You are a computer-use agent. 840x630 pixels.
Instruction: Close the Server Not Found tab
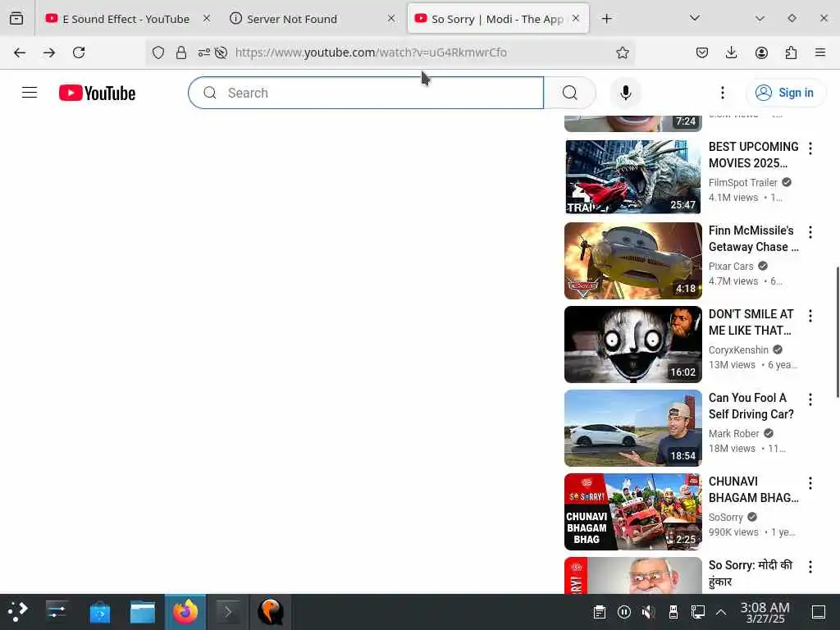coord(391,19)
